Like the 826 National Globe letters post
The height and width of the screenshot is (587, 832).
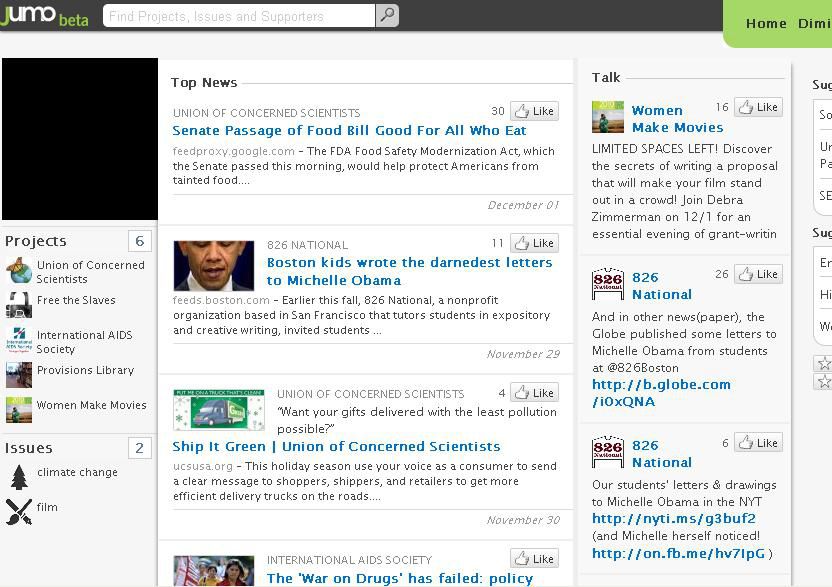pyautogui.click(x=759, y=274)
